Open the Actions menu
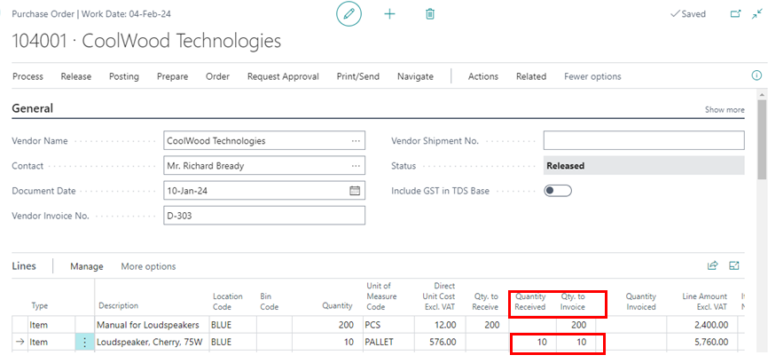The width and height of the screenshot is (768, 363). (483, 76)
